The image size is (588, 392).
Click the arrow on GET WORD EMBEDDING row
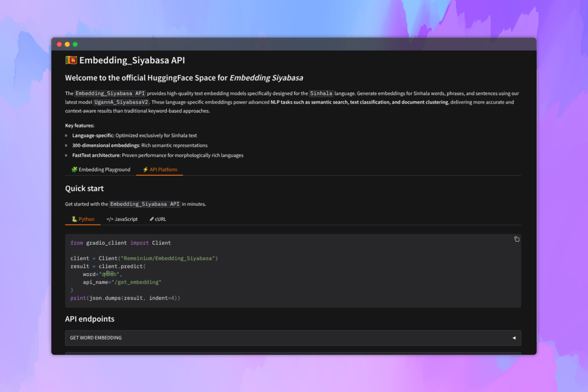[514, 338]
